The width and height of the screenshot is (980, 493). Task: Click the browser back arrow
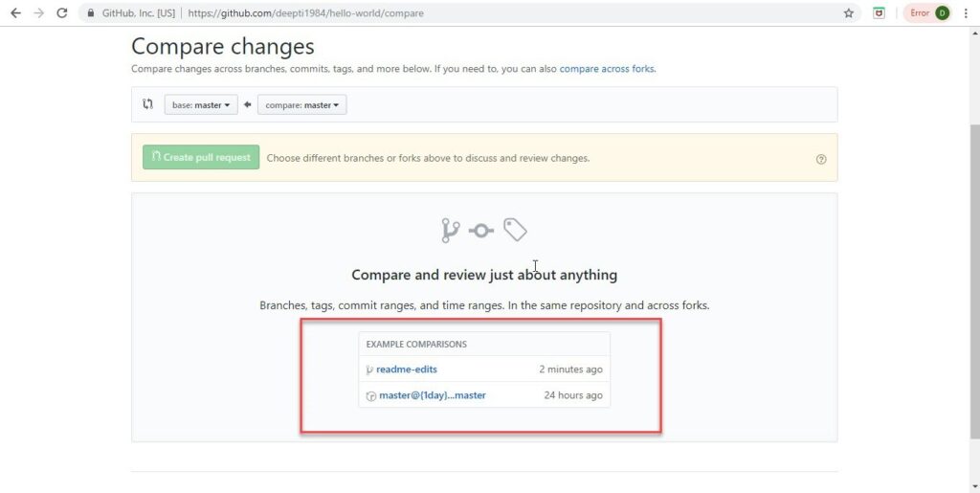click(x=15, y=12)
